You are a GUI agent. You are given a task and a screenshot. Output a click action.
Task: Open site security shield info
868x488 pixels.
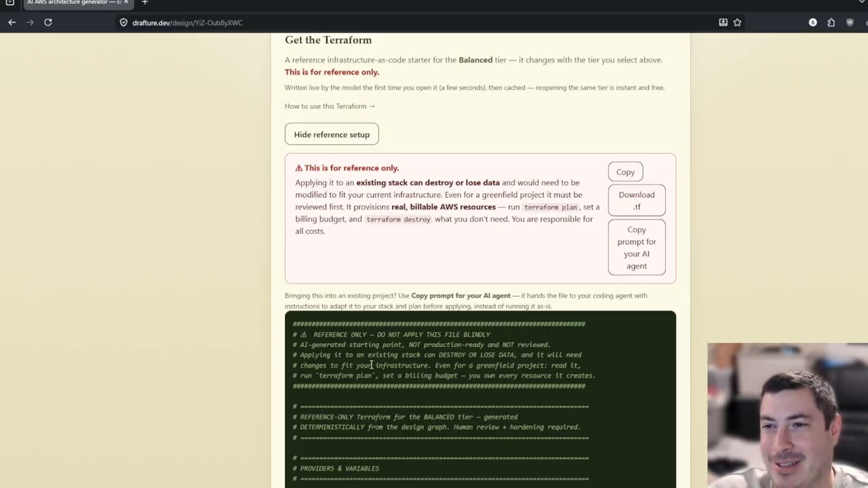(123, 22)
